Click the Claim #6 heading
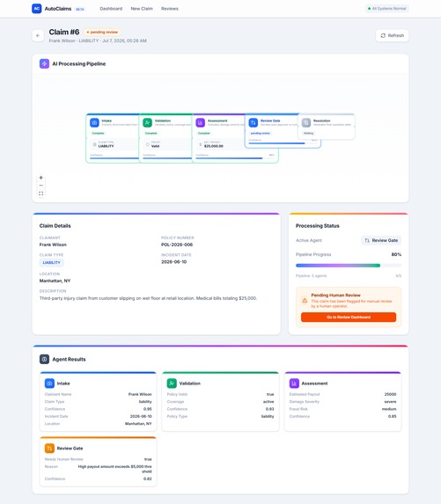The image size is (441, 504). pos(64,32)
